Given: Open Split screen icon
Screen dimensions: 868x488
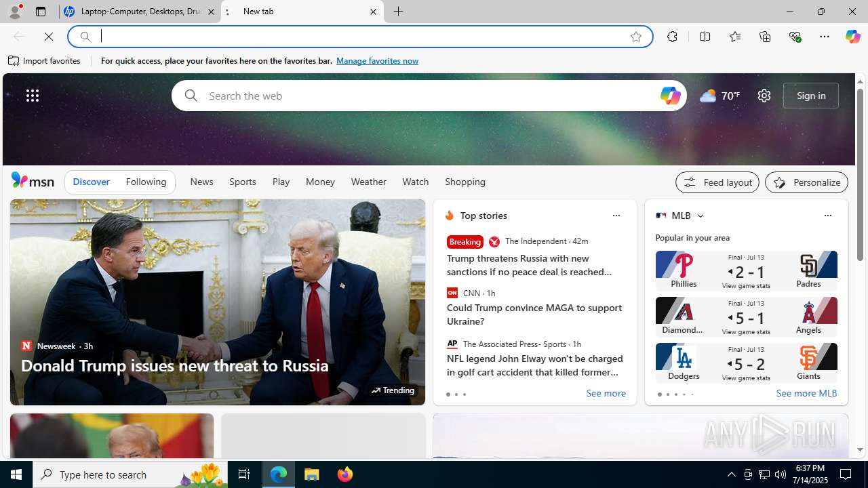Looking at the screenshot, I should tap(705, 37).
